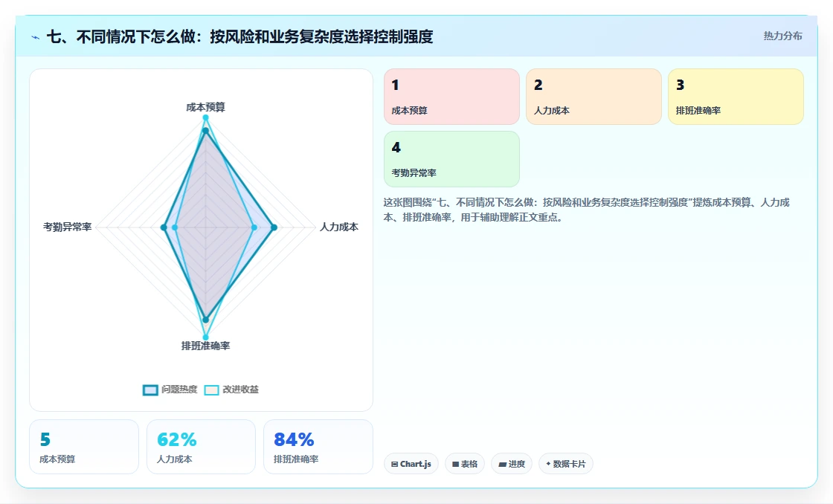The image size is (833, 504).
Task: Click the 成本预算 radar axis label
Action: click(x=205, y=107)
